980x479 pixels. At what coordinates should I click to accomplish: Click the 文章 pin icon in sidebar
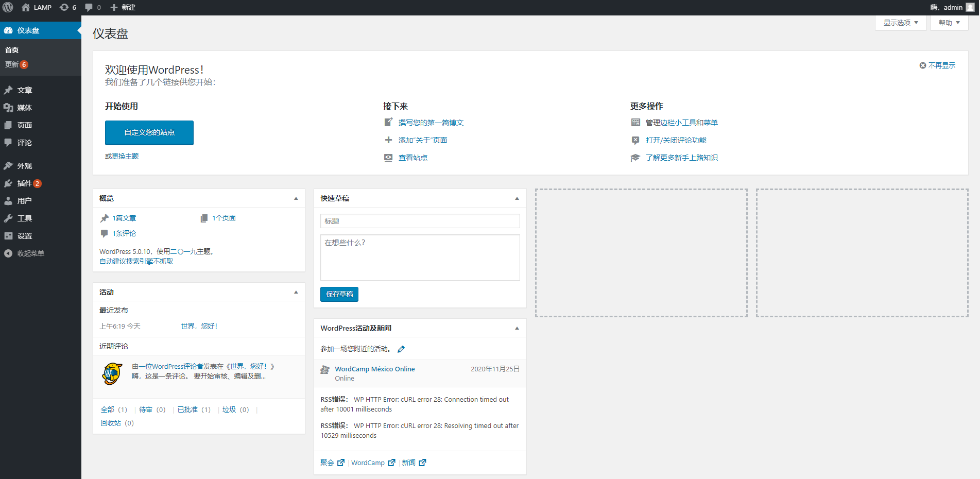[8, 90]
